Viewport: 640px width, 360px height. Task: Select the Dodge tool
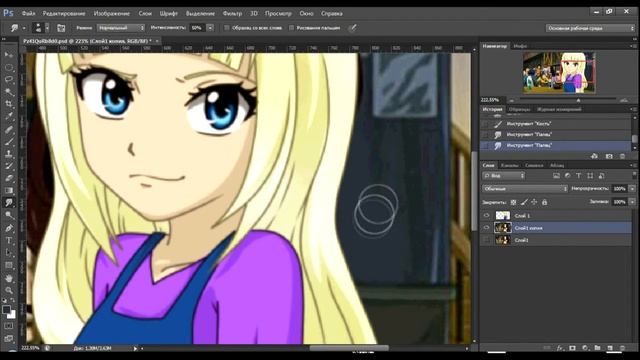click(9, 215)
